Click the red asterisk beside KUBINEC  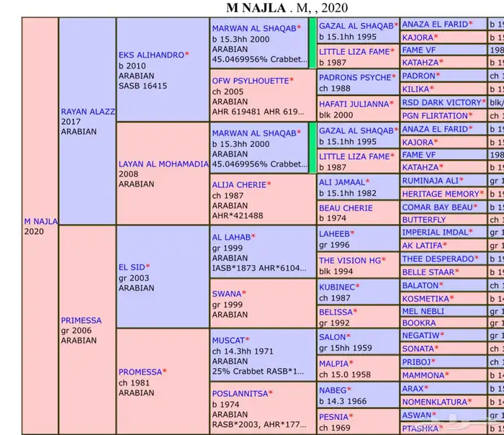[358, 287]
